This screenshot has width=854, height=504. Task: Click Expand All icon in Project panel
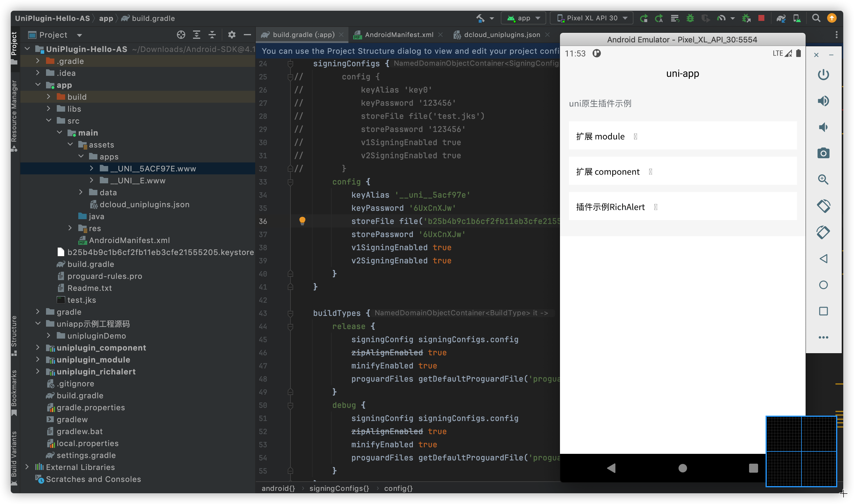pyautogui.click(x=196, y=35)
